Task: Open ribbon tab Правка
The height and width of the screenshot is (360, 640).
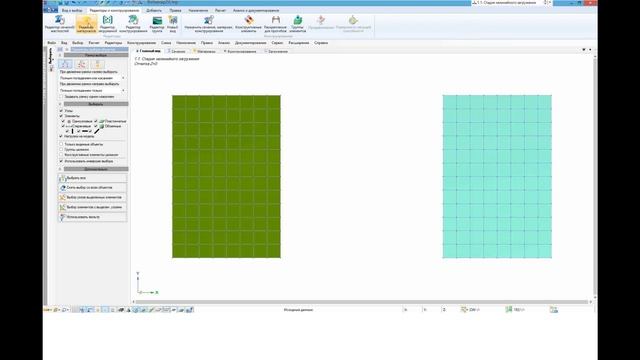Action: point(175,10)
